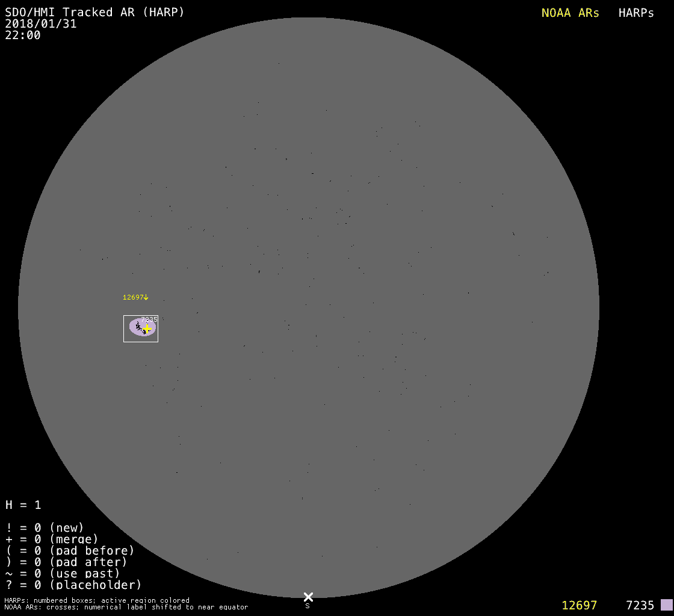Click the yellow cross marking NOAA AR 12697
The image size is (674, 616).
point(147,328)
